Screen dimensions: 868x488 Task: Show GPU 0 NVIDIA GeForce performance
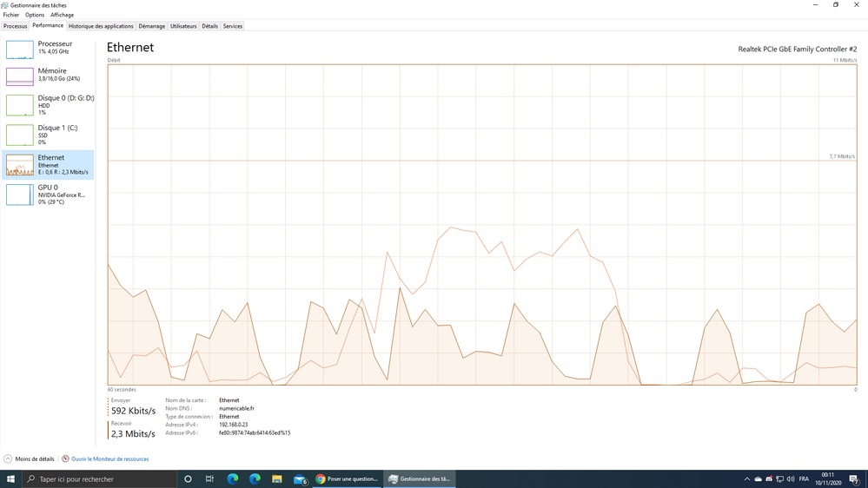(x=48, y=194)
